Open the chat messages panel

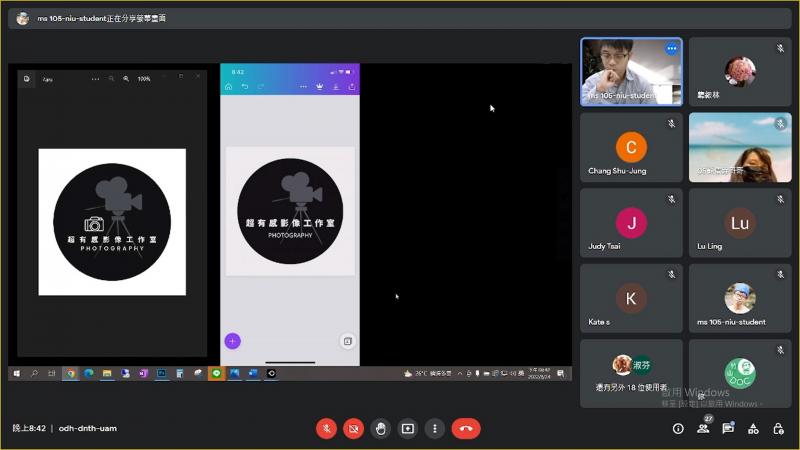click(x=728, y=428)
